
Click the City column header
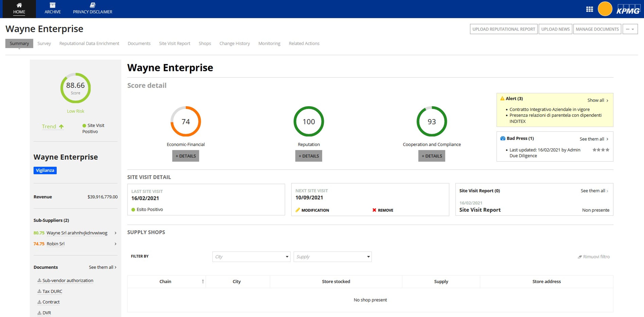pyautogui.click(x=236, y=281)
